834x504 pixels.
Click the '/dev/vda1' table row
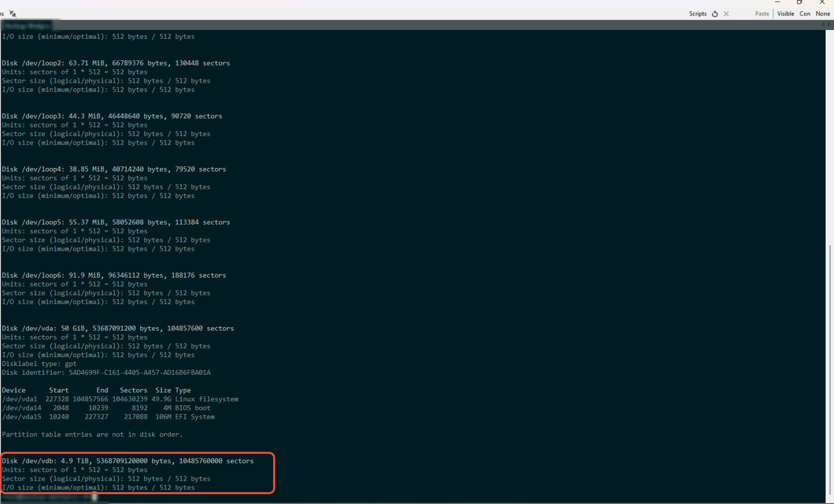[120, 399]
